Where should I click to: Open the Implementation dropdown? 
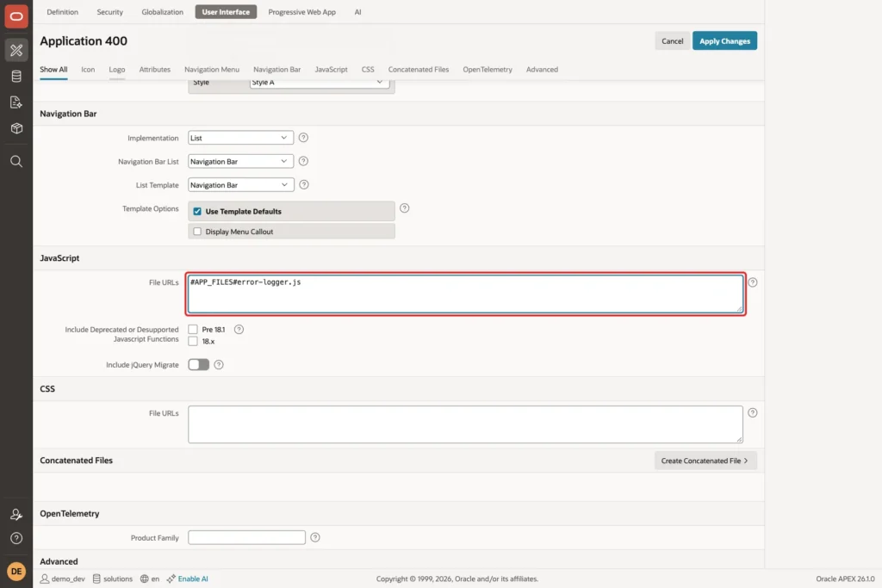241,138
